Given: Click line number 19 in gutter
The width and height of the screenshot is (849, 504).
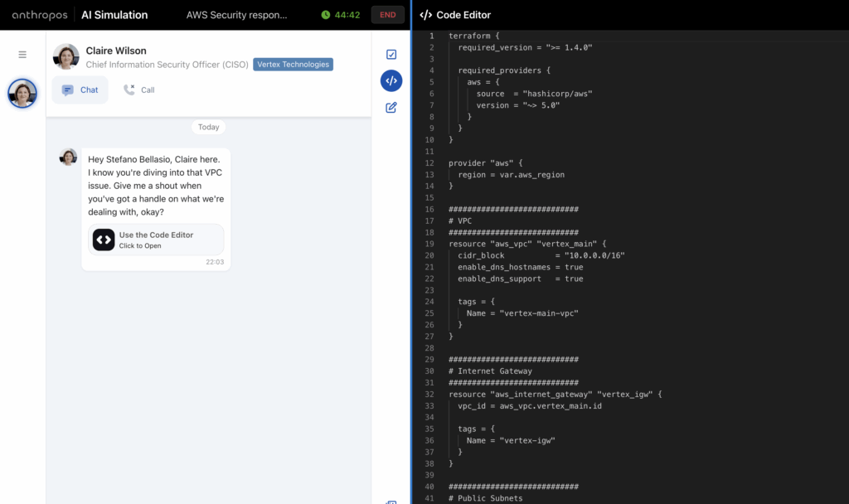Looking at the screenshot, I should tap(430, 244).
